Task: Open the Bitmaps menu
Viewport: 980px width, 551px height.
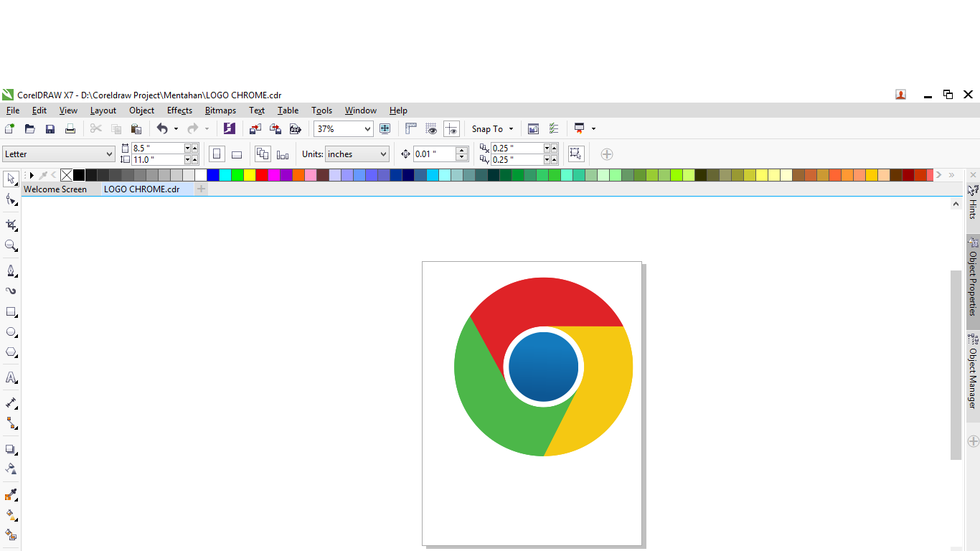Action: point(220,110)
